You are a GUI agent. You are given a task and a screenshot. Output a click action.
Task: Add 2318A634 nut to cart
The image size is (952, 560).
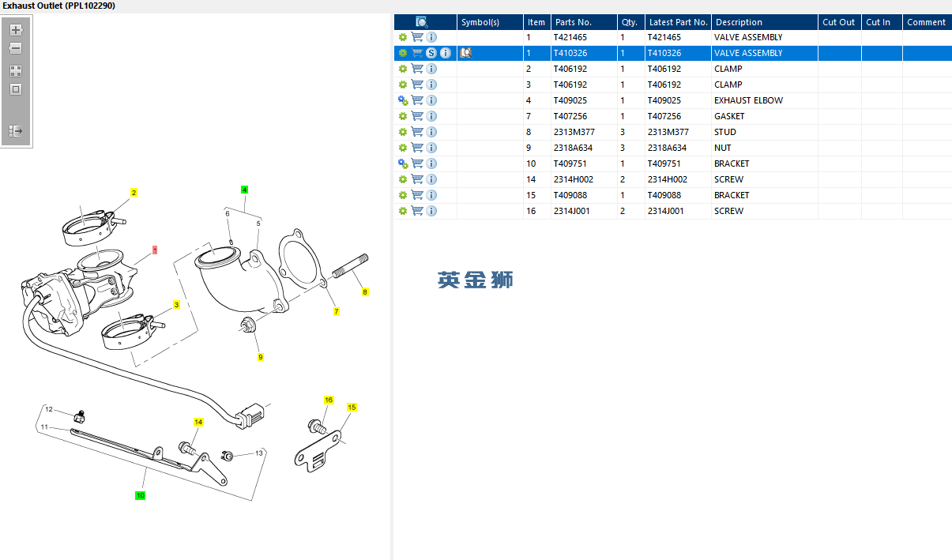[x=417, y=148]
